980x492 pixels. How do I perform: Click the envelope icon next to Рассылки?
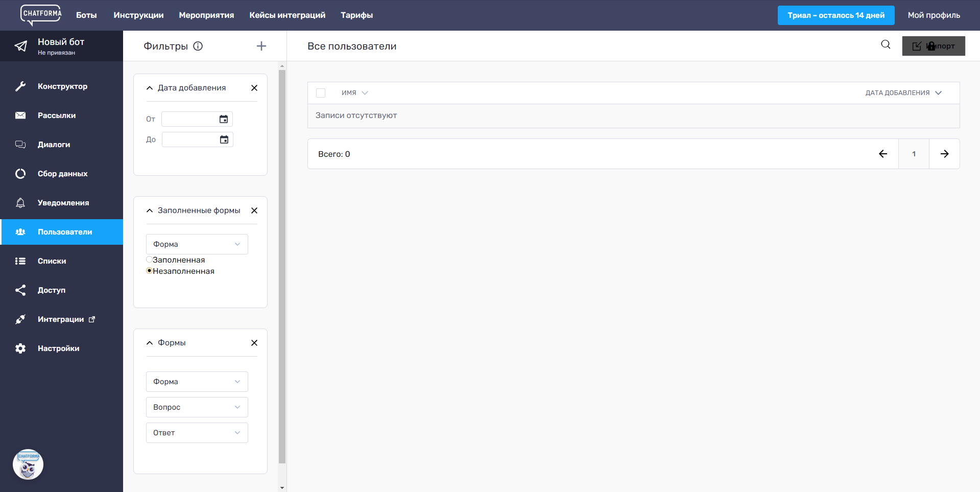(20, 115)
